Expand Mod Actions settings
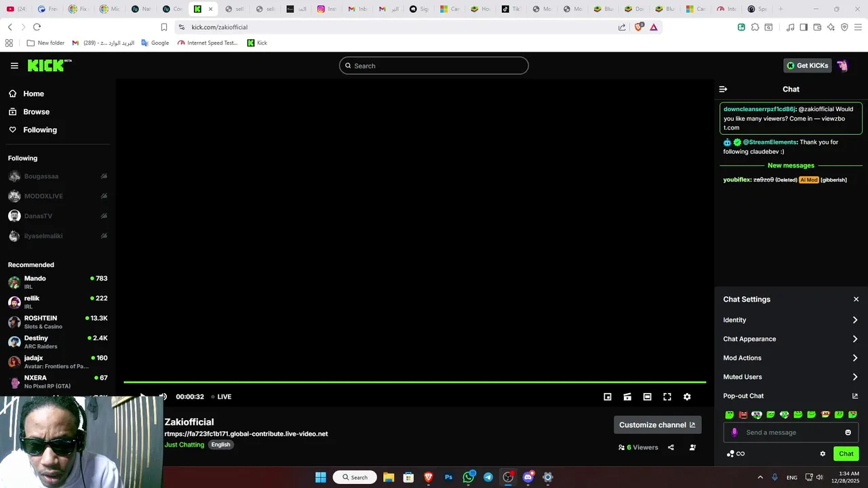This screenshot has height=488, width=868. 791,358
